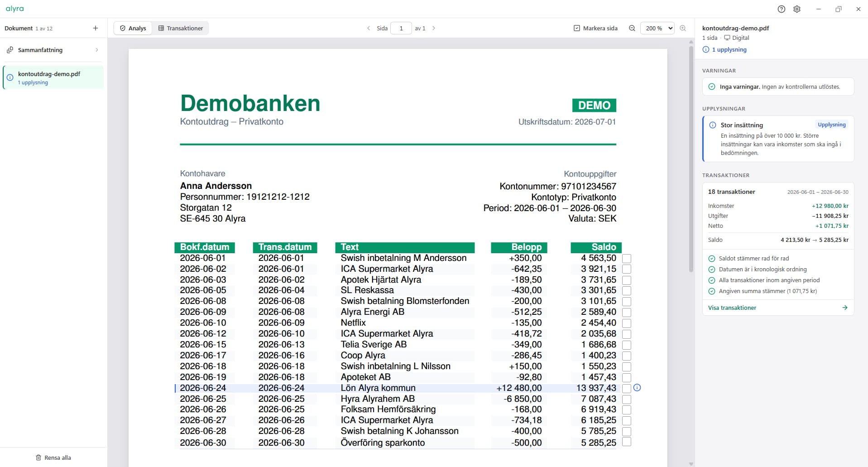
Task: Go to previous page arrow
Action: [x=369, y=28]
